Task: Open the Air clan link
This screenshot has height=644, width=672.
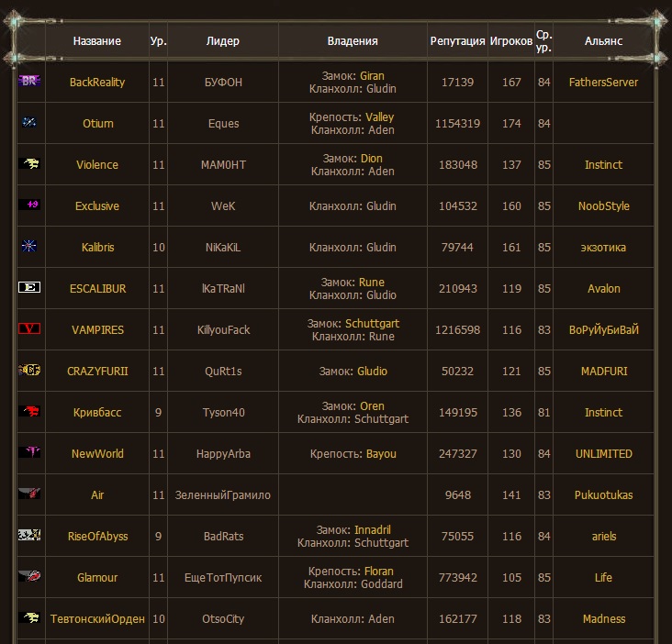Action: pyautogui.click(x=97, y=495)
